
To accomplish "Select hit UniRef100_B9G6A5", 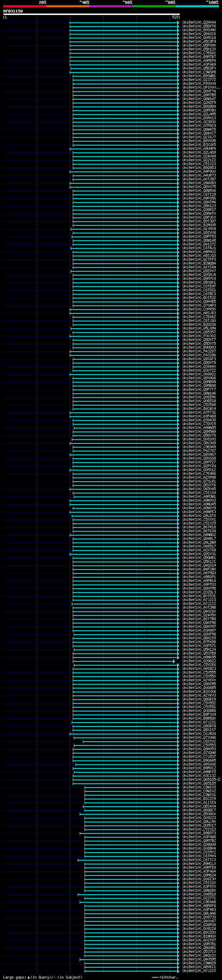I will pos(199,761).
